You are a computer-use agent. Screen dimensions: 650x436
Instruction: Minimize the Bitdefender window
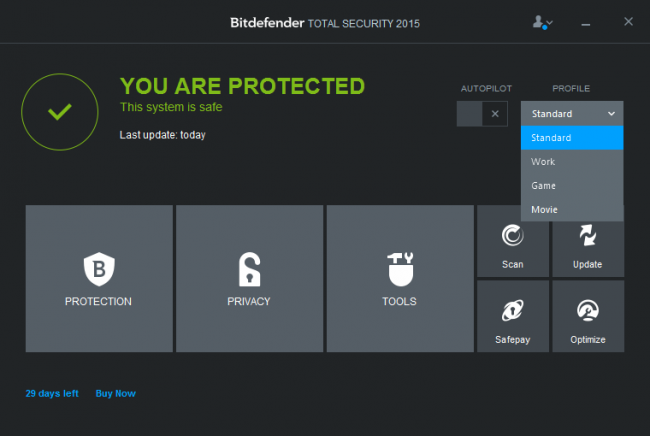tap(586, 21)
